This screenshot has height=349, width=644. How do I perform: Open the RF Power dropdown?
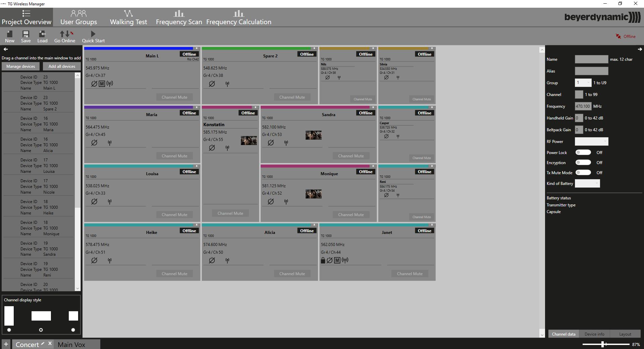(591, 141)
